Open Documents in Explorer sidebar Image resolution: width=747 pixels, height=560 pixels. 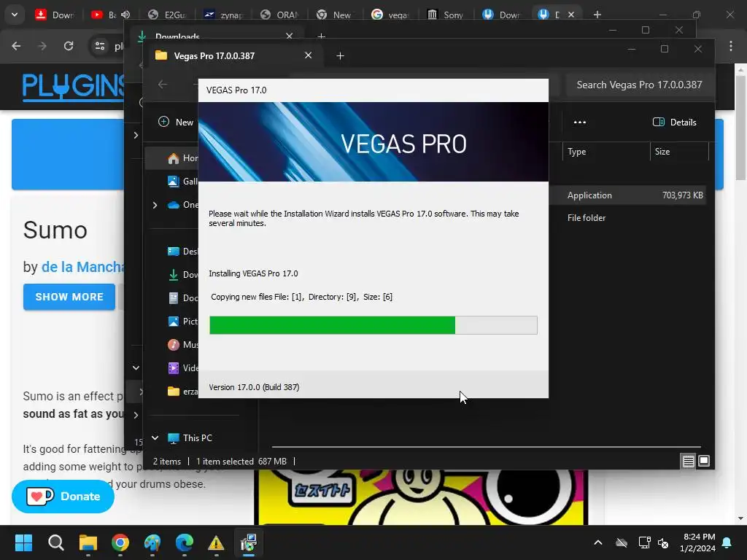pos(185,298)
